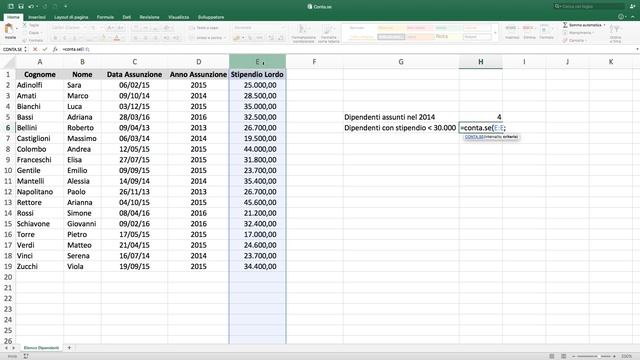Click salary cell 17.000,00
Screen dimensions: 640x360
[x=257, y=234]
